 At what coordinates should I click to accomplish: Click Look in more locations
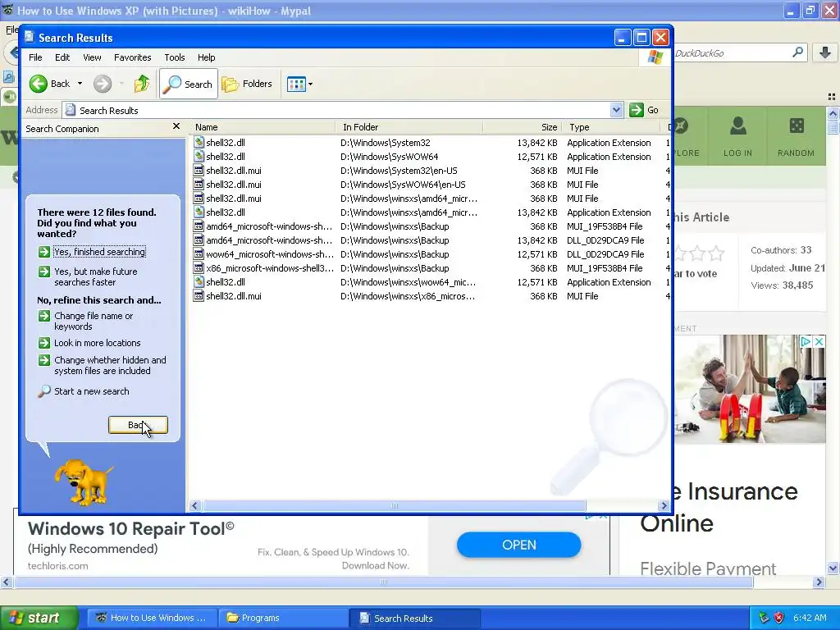(x=97, y=343)
